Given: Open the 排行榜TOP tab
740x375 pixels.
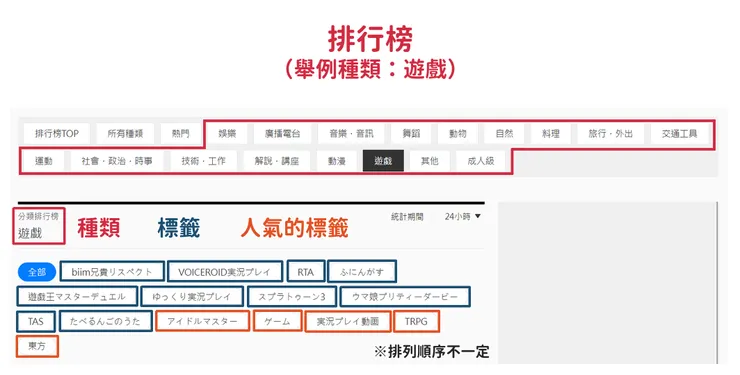Looking at the screenshot, I should point(57,134).
